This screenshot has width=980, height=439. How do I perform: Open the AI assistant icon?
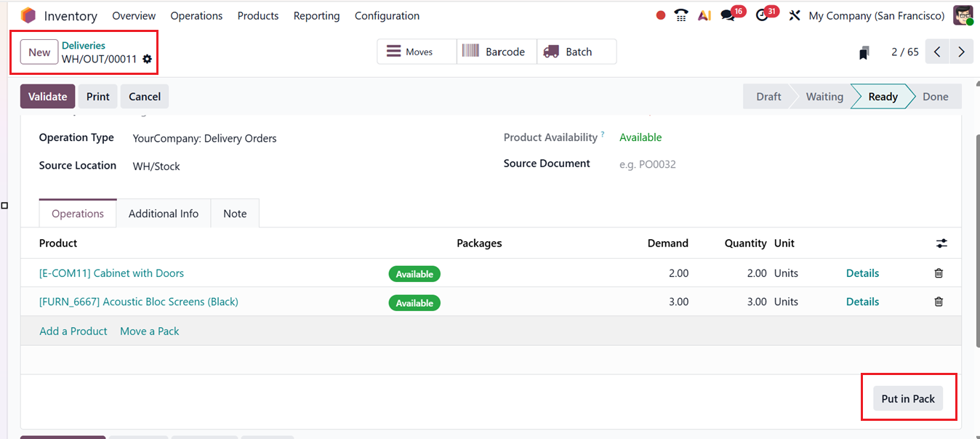[704, 15]
